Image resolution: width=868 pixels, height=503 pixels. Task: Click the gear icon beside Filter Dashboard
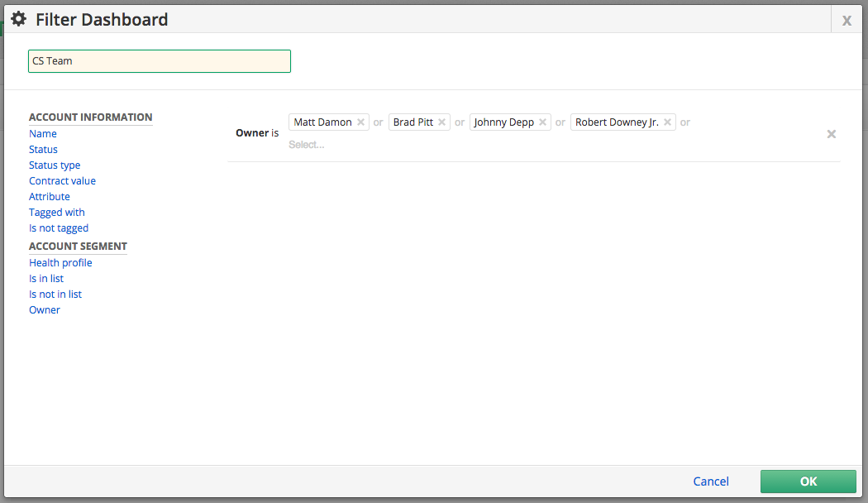[x=18, y=19]
